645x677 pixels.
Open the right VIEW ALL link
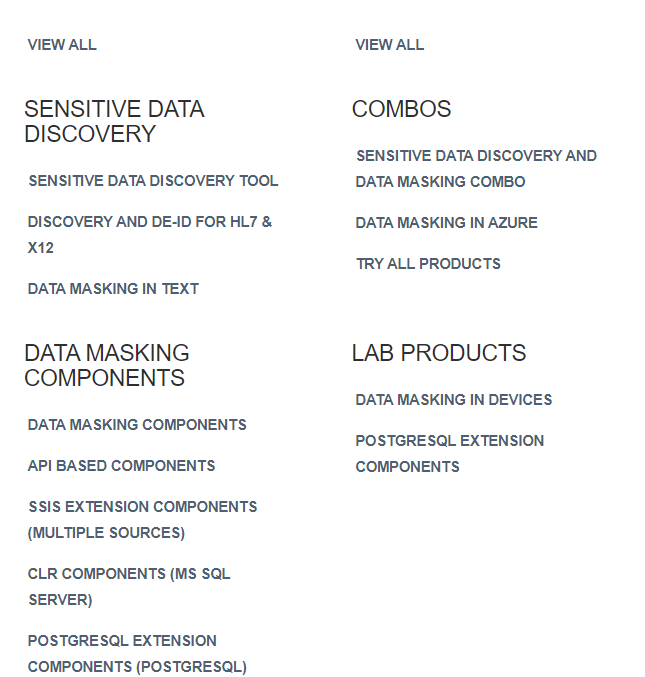tap(390, 45)
